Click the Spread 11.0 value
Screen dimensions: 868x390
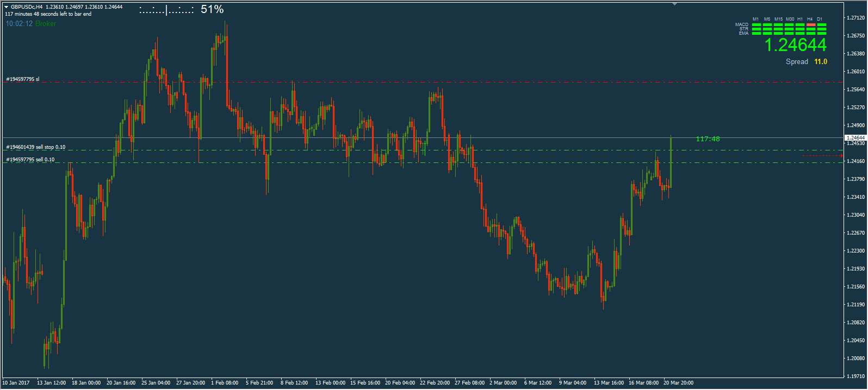820,62
